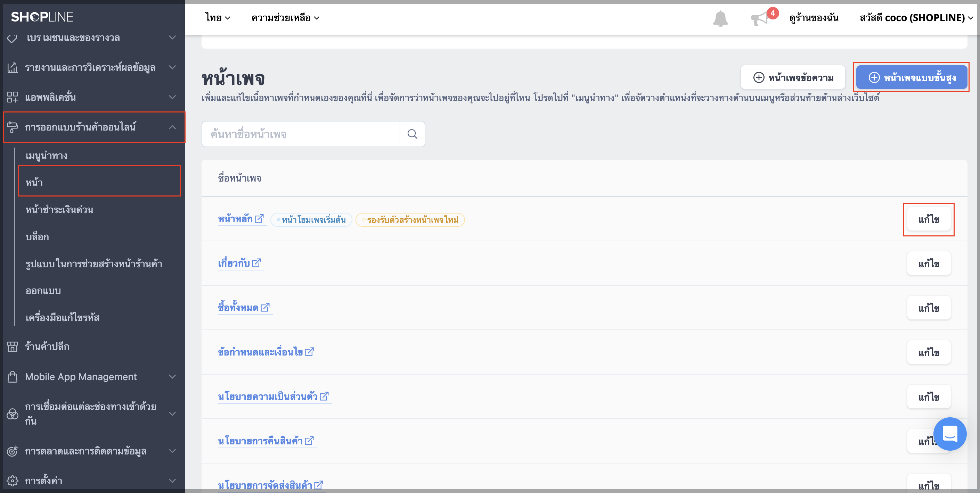
Task: Select รูปแบบในการช่วยสร้างหน้าร้านค้า submenu item
Action: tap(93, 264)
